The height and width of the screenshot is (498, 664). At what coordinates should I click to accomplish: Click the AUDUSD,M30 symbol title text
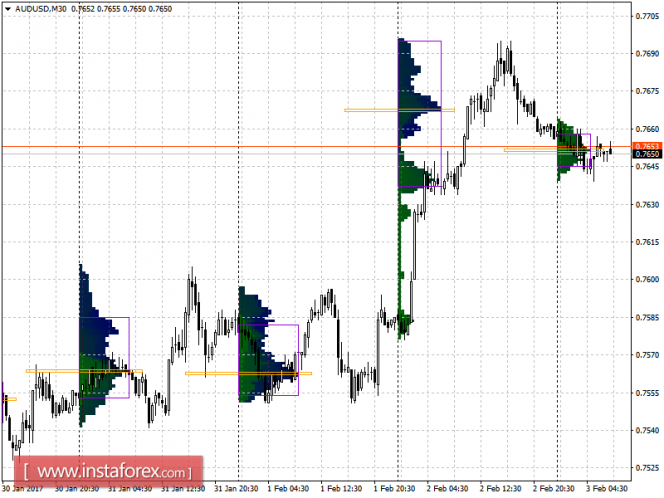41,8
